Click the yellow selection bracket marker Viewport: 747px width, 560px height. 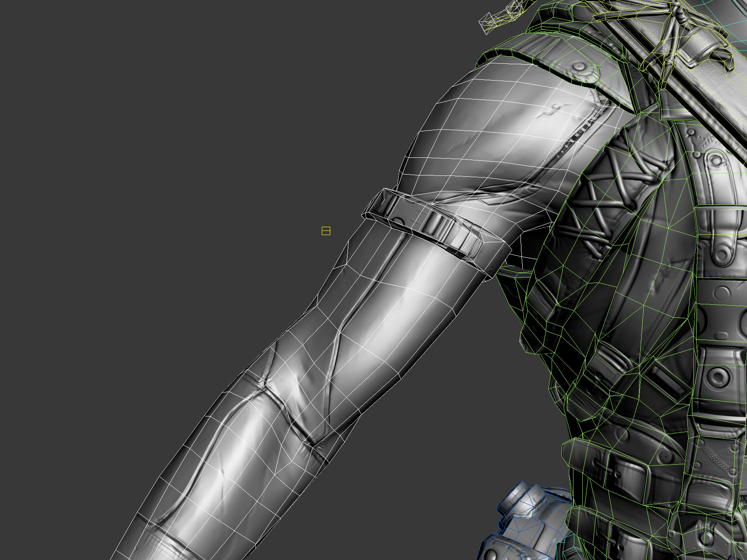pyautogui.click(x=326, y=230)
